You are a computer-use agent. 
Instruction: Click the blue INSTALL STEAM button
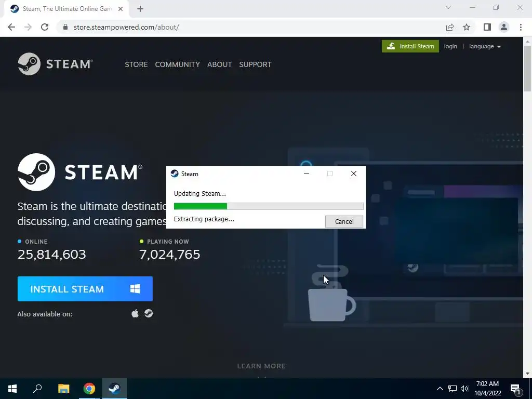click(85, 289)
